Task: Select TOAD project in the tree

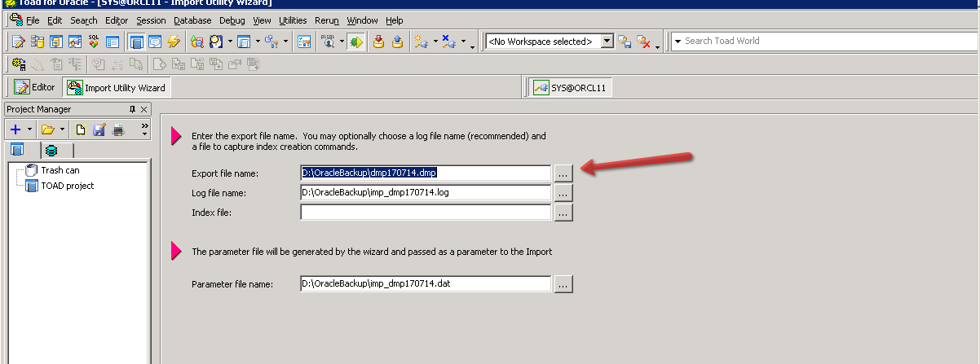Action: click(67, 186)
